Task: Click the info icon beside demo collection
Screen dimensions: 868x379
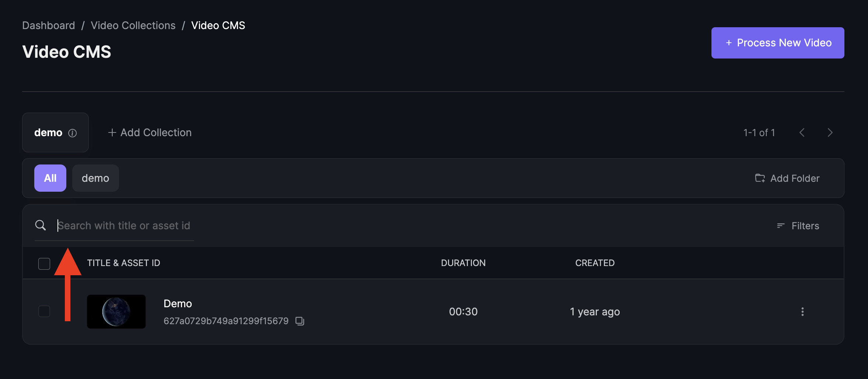Action: coord(73,133)
